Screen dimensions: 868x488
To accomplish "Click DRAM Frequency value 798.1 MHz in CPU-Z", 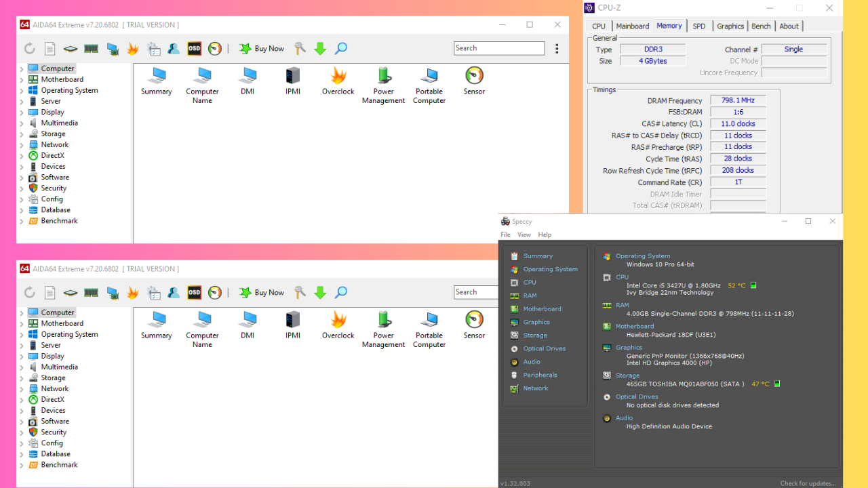I will [x=738, y=100].
